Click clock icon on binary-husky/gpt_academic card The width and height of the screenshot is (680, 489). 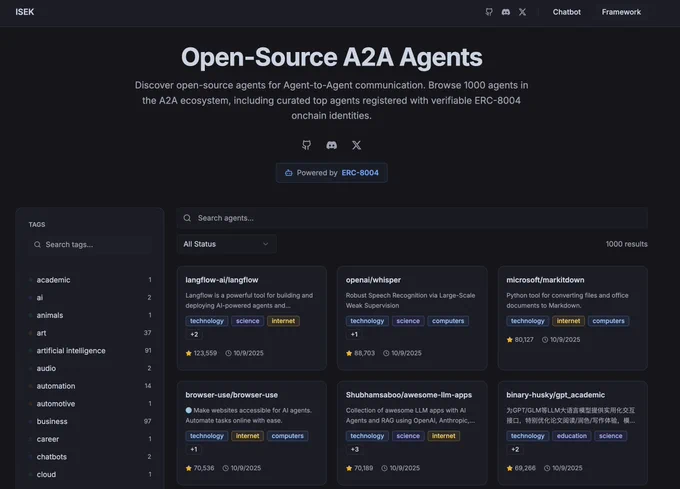(x=547, y=468)
